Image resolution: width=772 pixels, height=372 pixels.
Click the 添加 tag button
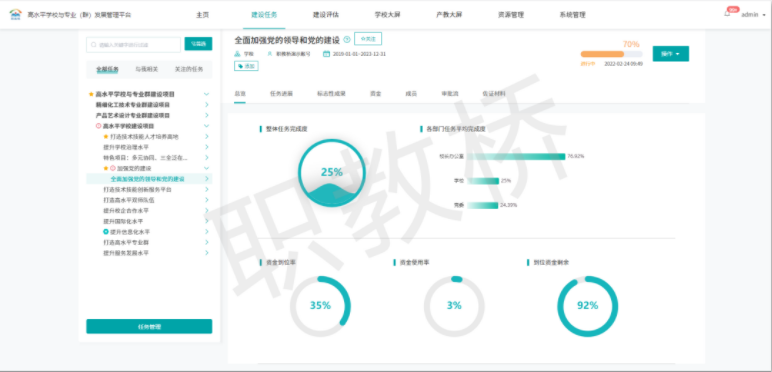coord(246,66)
